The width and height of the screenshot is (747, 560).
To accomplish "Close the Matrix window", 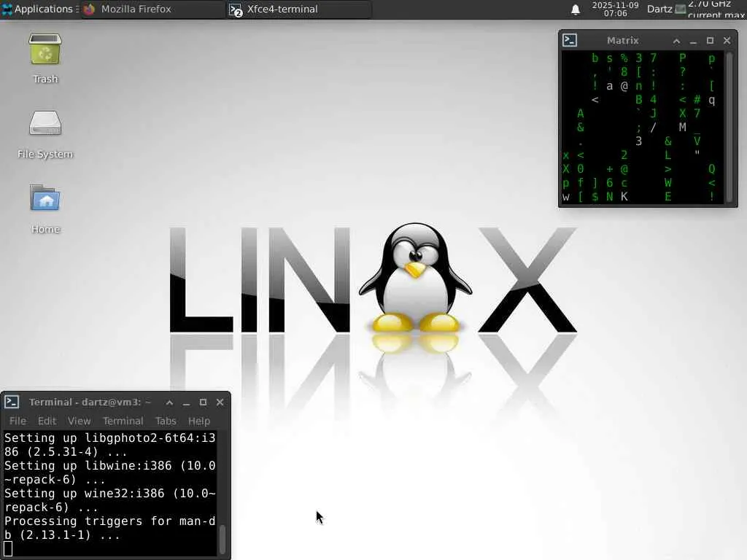I will tap(727, 41).
